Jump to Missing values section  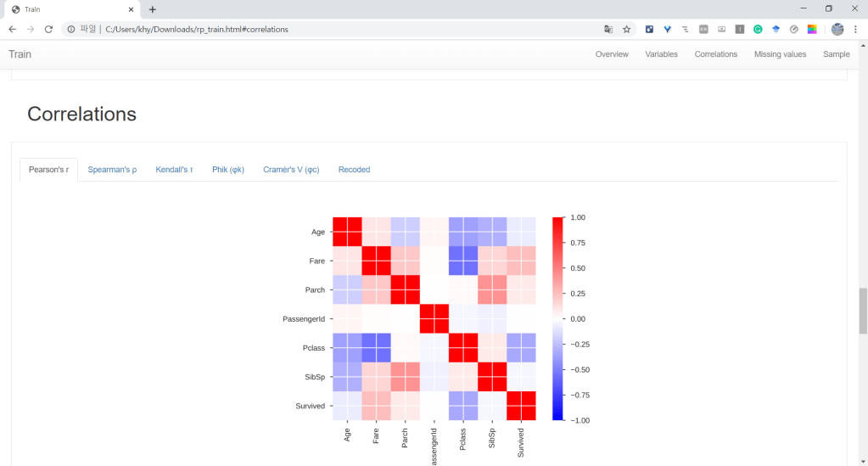point(780,54)
